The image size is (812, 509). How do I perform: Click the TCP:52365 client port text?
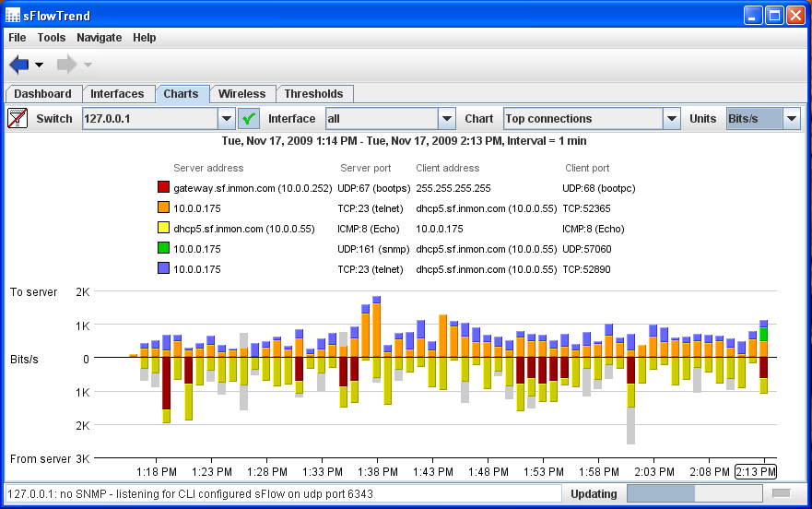[x=586, y=208]
